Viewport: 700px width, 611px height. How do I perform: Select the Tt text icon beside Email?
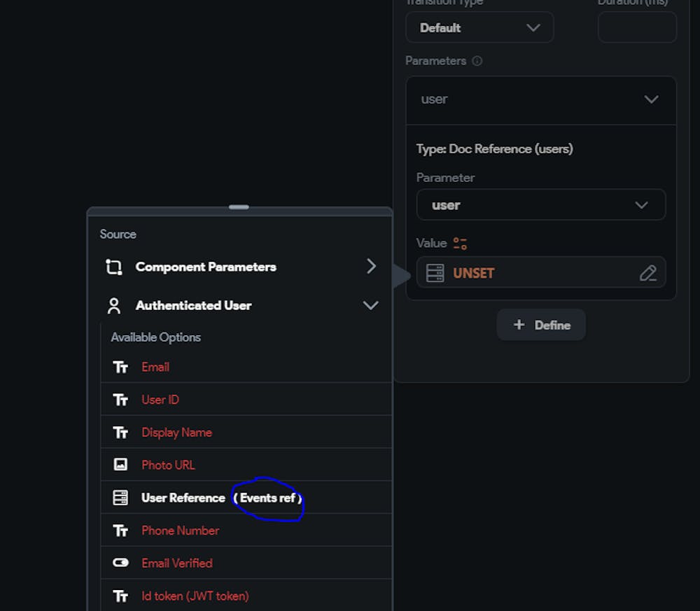(x=120, y=367)
